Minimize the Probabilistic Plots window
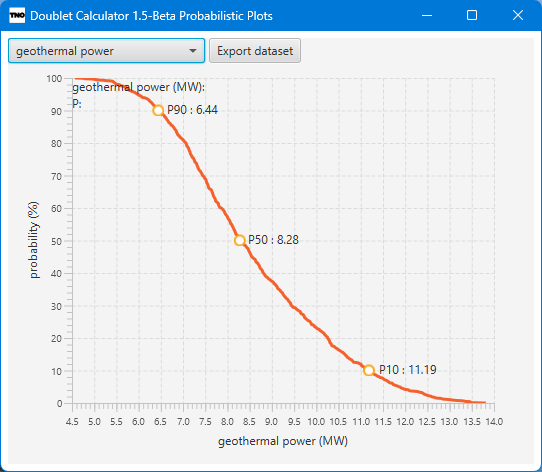This screenshot has height=472, width=542. [x=427, y=16]
